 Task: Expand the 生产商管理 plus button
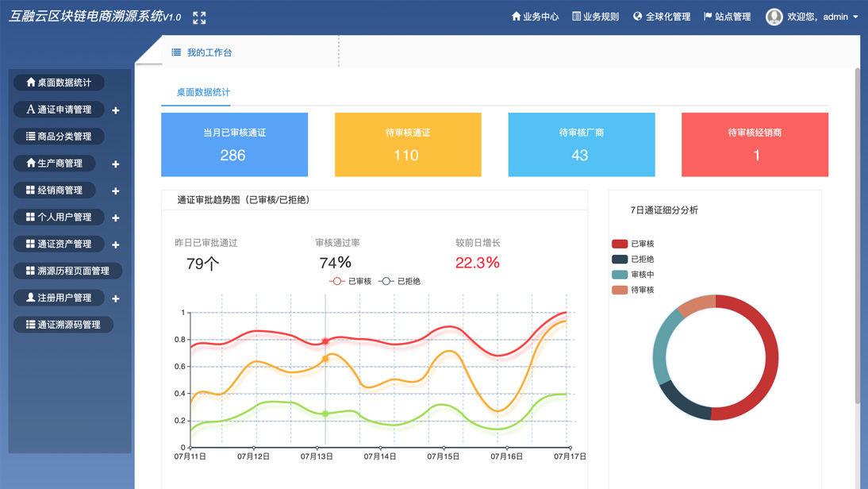click(x=116, y=164)
